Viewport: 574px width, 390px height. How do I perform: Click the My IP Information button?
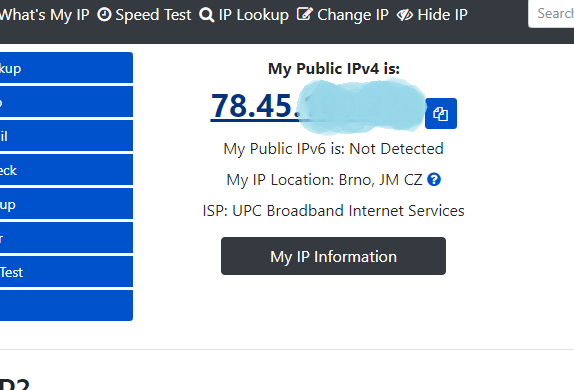click(333, 256)
